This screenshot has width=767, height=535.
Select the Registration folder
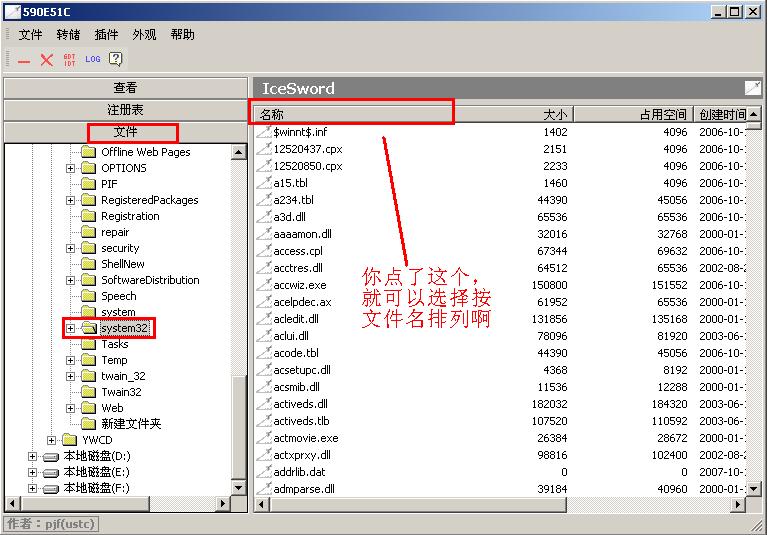point(130,216)
